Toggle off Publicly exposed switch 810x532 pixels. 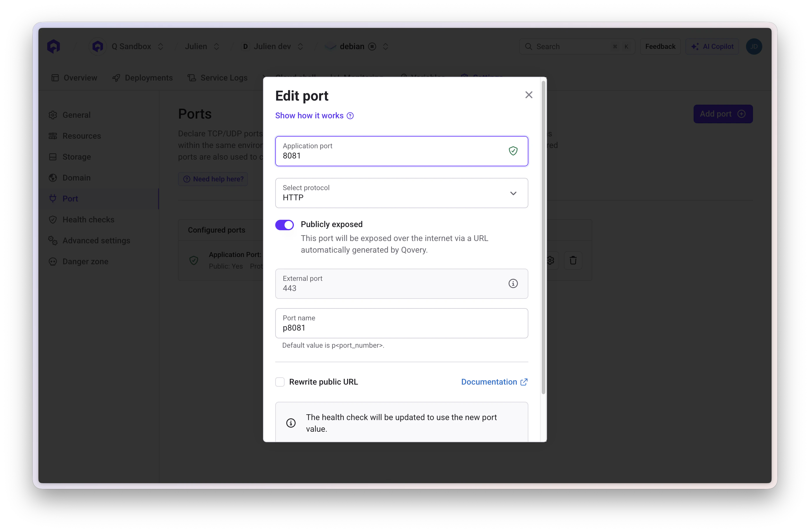285,225
